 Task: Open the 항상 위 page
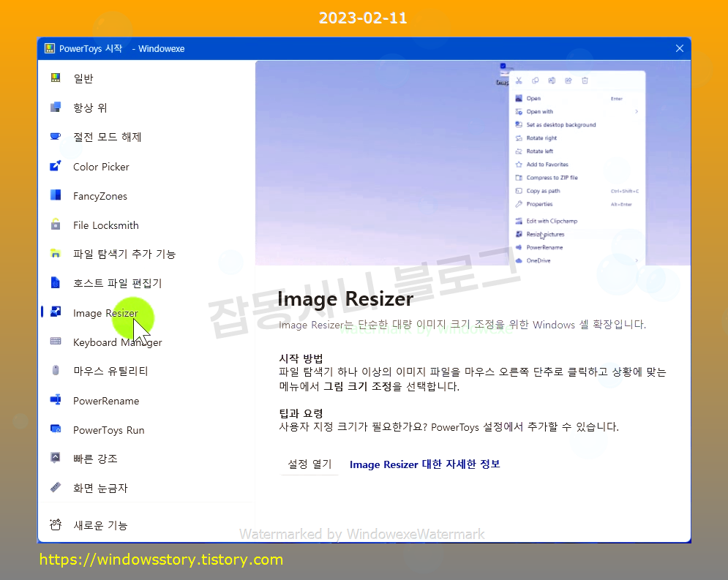click(x=90, y=108)
